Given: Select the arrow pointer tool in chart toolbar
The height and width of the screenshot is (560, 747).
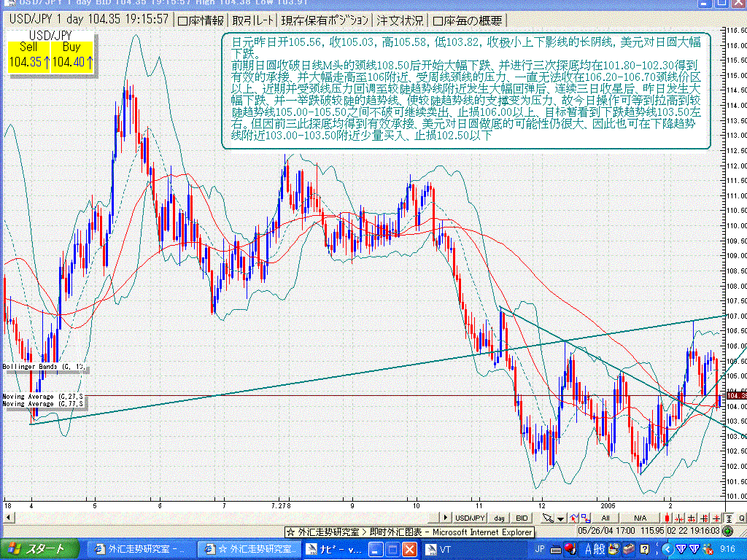Looking at the screenshot, I should (548, 518).
